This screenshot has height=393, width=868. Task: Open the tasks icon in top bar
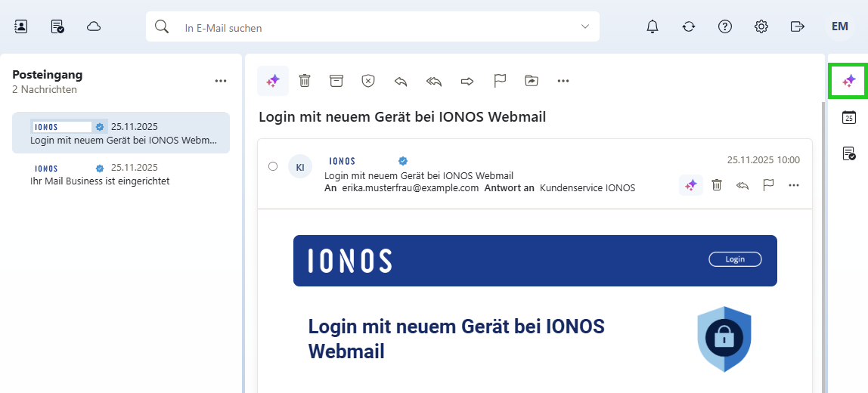pyautogui.click(x=57, y=26)
